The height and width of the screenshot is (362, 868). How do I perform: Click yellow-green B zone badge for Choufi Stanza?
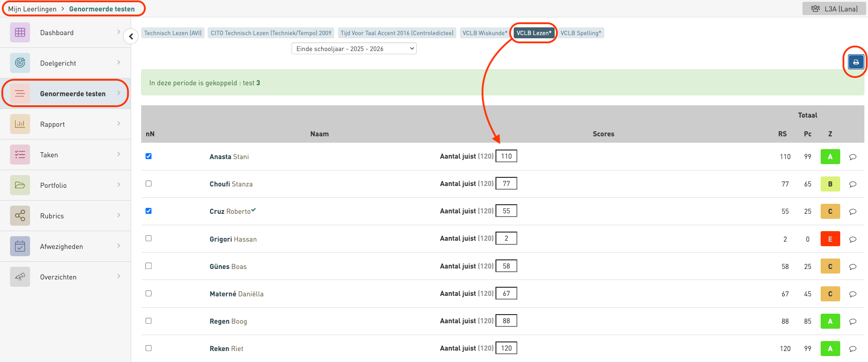click(830, 184)
